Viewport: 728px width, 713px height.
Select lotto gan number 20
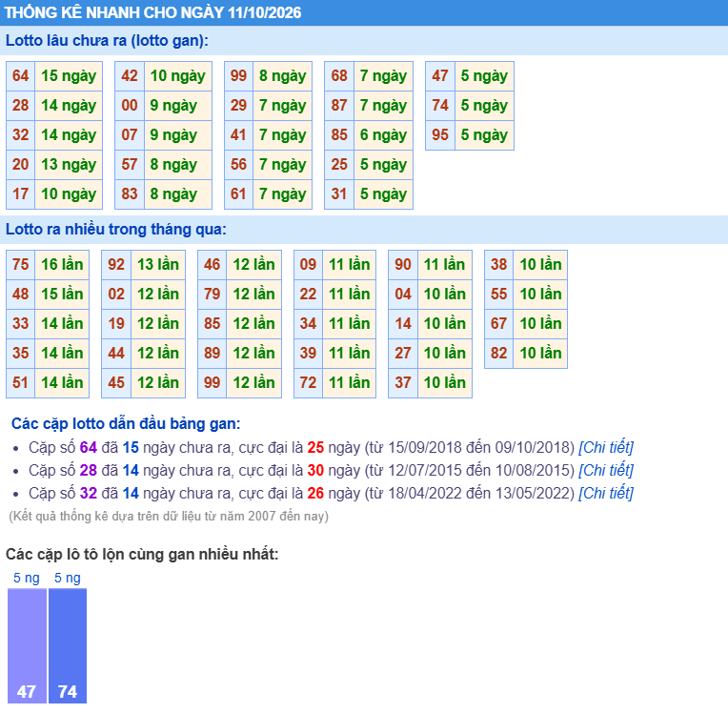coord(20,165)
